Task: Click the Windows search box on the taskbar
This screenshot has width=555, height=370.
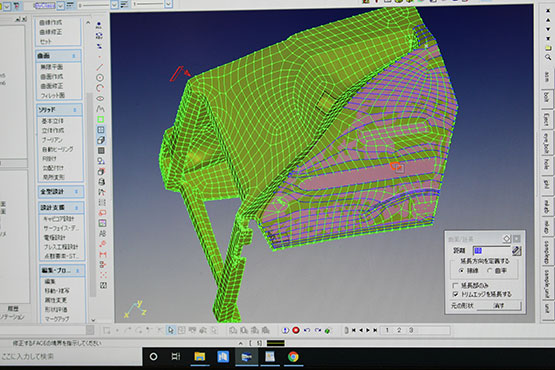Action: click(71, 356)
